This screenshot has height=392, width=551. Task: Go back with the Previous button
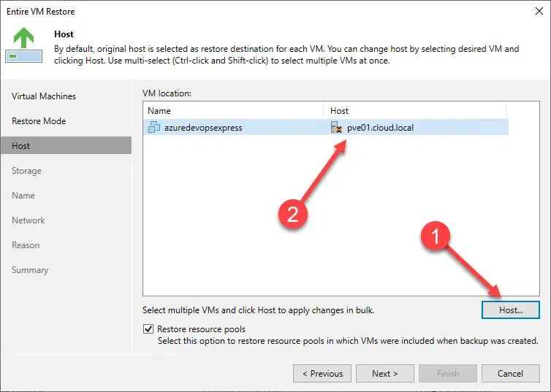click(322, 374)
